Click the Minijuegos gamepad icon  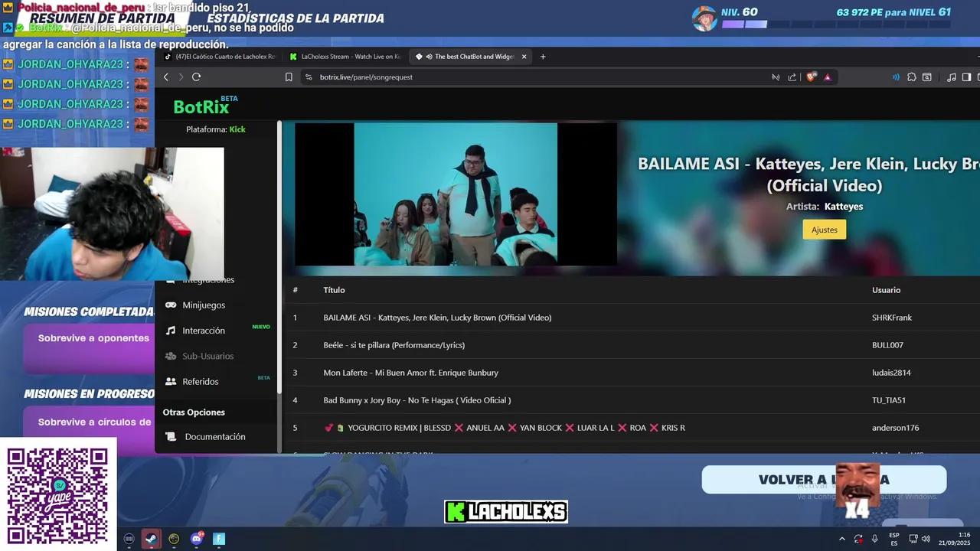171,305
